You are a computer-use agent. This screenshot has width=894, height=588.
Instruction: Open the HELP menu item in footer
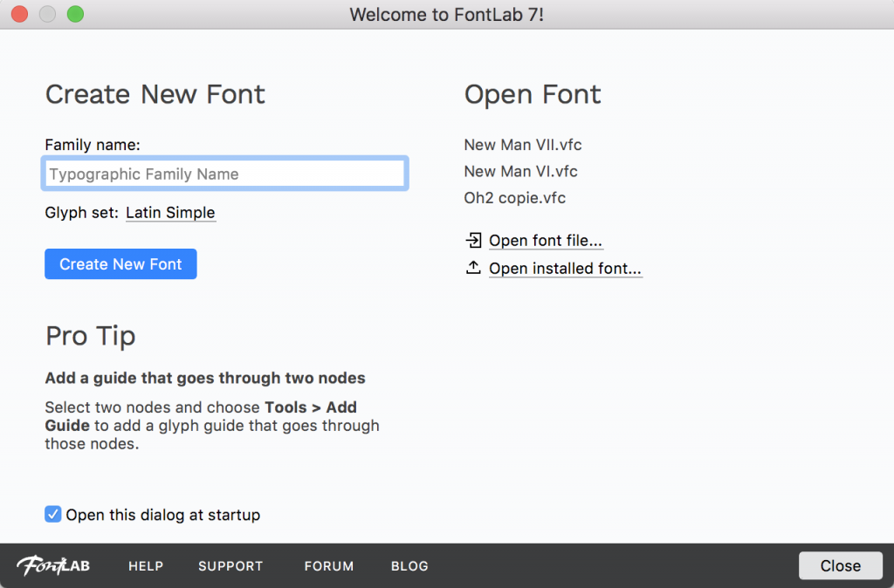pos(146,566)
